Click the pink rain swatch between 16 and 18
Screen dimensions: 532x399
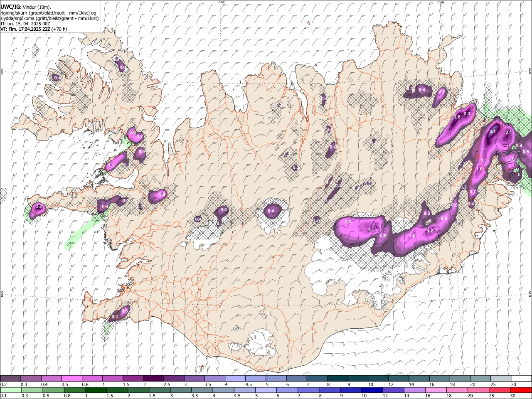pos(435,390)
